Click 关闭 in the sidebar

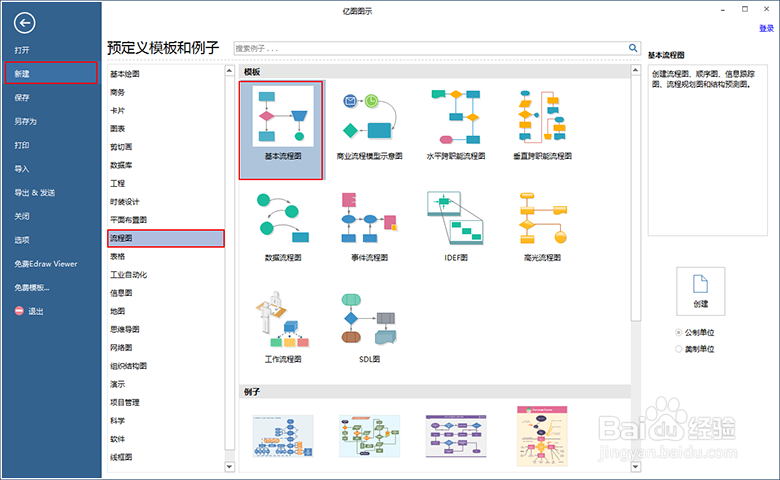coord(22,216)
